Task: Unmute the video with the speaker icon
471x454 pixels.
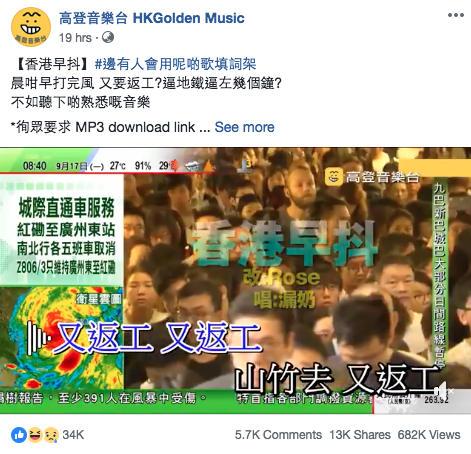Action: point(443,390)
